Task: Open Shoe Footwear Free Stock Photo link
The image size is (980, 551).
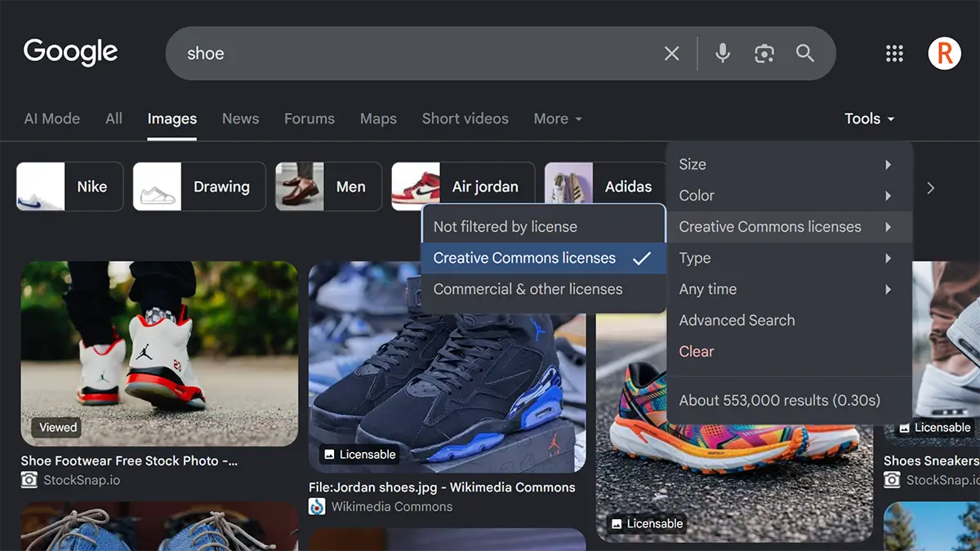Action: [129, 461]
